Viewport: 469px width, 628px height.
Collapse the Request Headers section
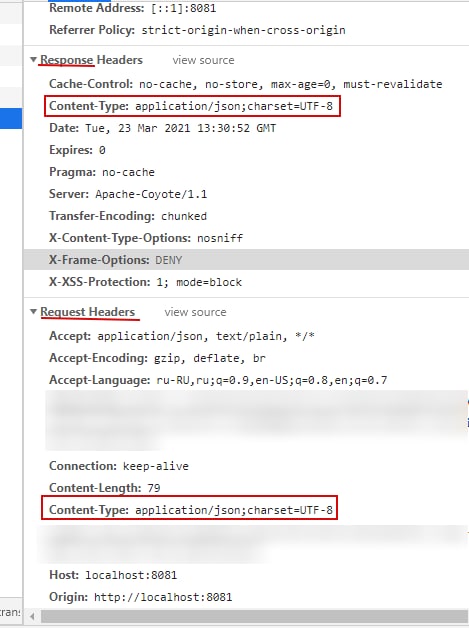point(34,312)
